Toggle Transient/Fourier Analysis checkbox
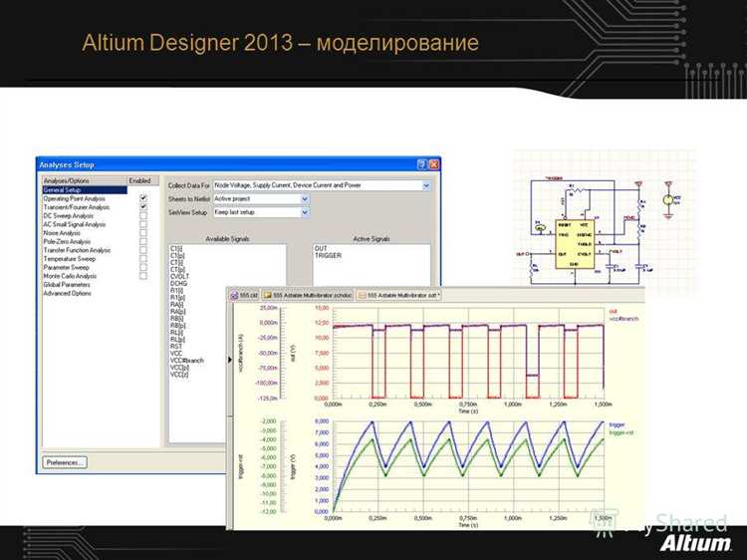747x560 pixels. pyautogui.click(x=142, y=207)
